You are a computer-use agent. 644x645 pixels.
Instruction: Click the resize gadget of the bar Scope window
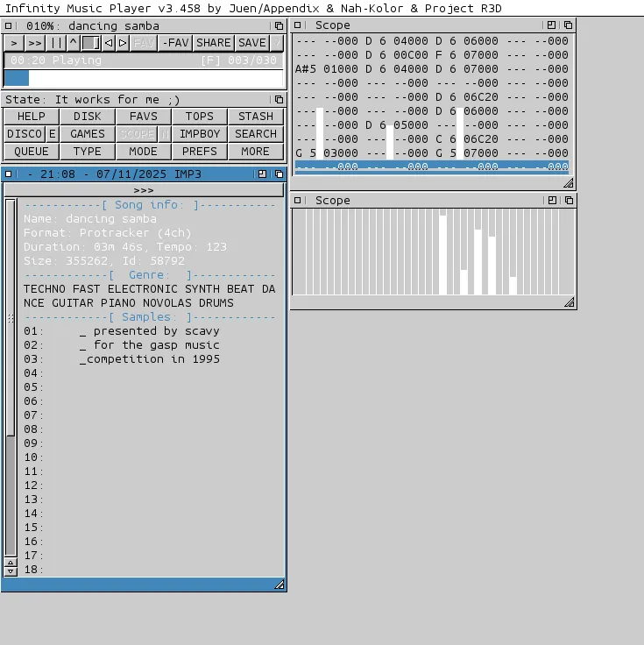tap(569, 302)
